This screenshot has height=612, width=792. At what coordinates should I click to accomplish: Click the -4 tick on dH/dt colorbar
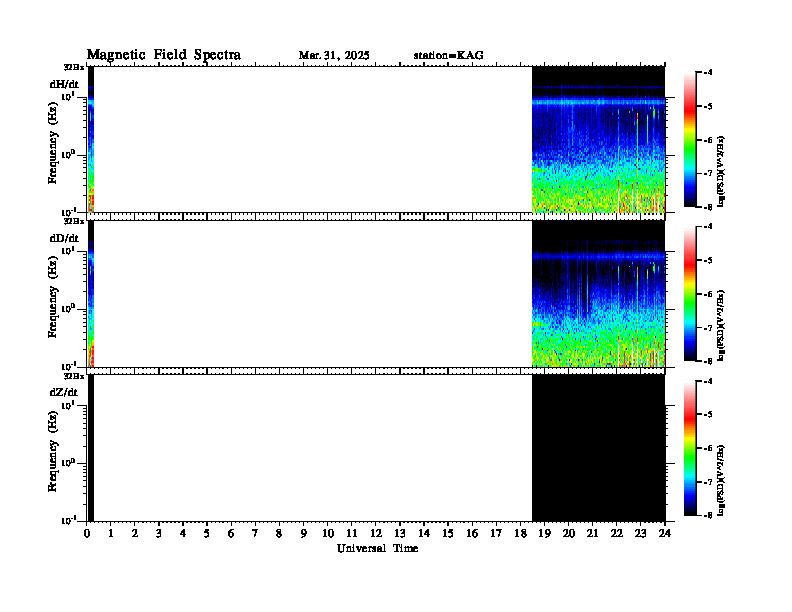pyautogui.click(x=708, y=73)
